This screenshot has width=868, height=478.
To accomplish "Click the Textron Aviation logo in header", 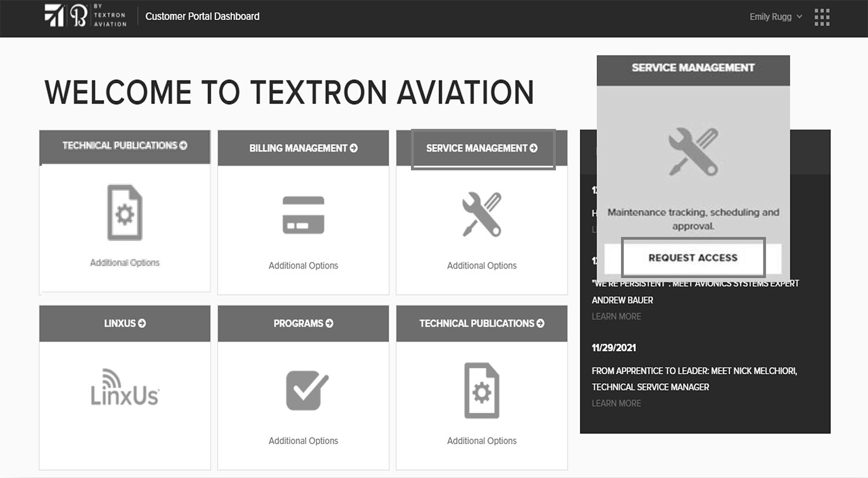I will (x=86, y=16).
